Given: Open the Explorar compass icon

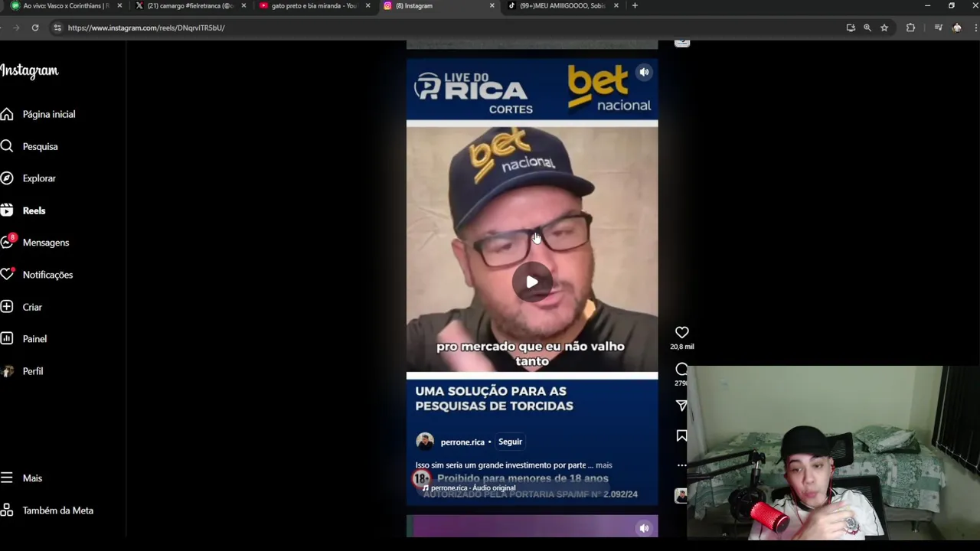Looking at the screenshot, I should [7, 178].
